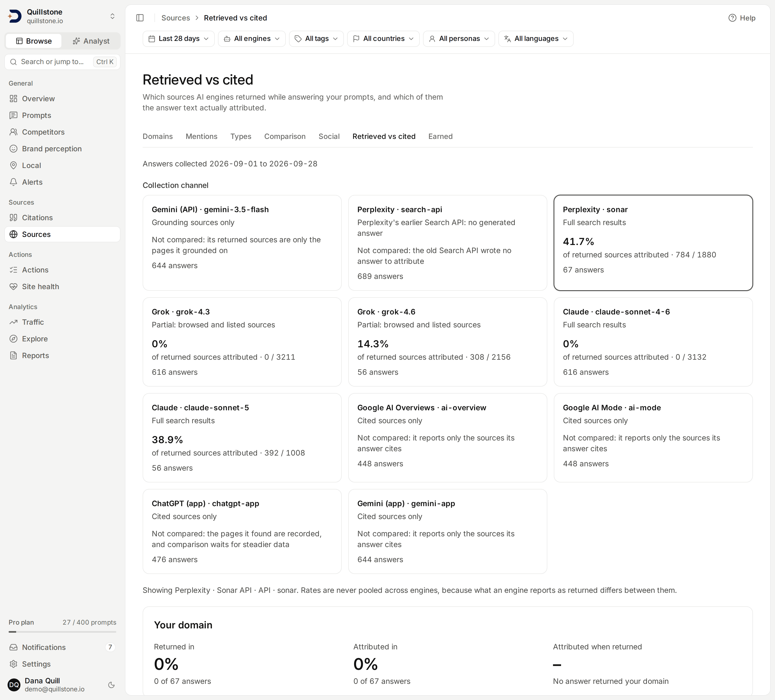The width and height of the screenshot is (775, 700).
Task: Select the Grok grok-4.6 channel card
Action: [x=448, y=342]
